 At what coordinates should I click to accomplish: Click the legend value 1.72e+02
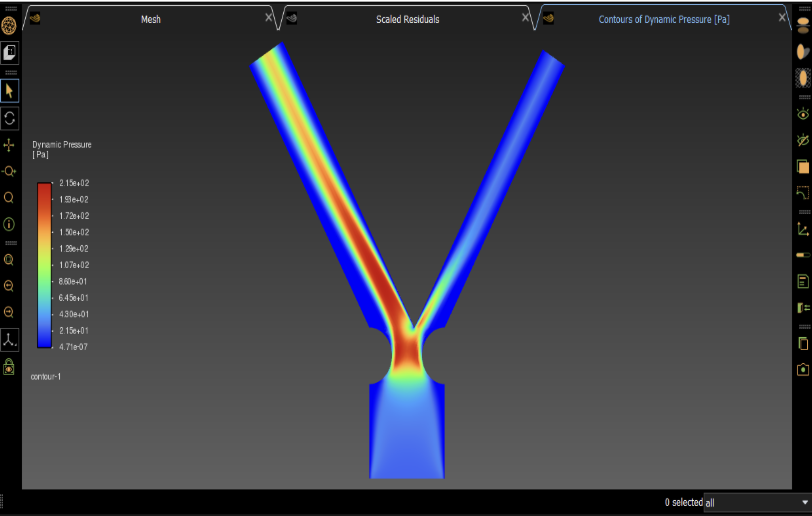click(x=74, y=216)
